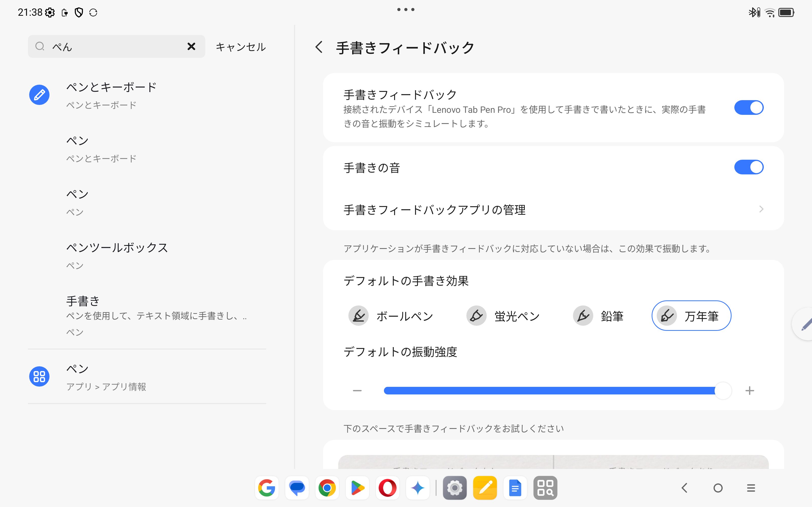Decrease vibration intensity with minus button

coord(357,391)
